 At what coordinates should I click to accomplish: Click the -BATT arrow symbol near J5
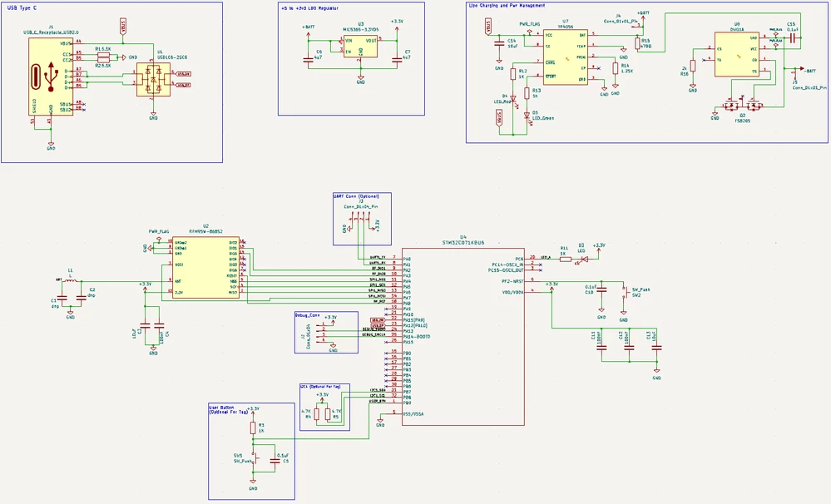click(803, 70)
